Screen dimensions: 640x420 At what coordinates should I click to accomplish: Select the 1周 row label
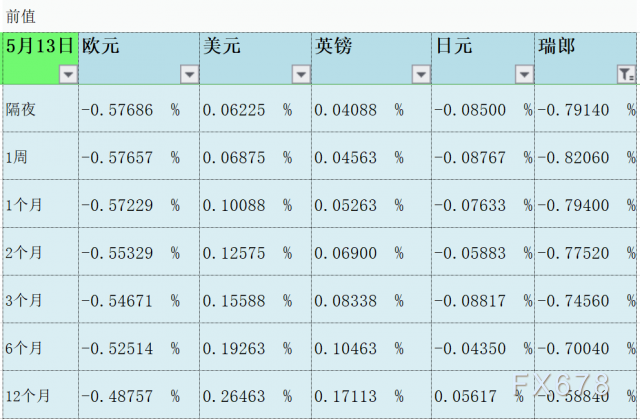point(40,156)
